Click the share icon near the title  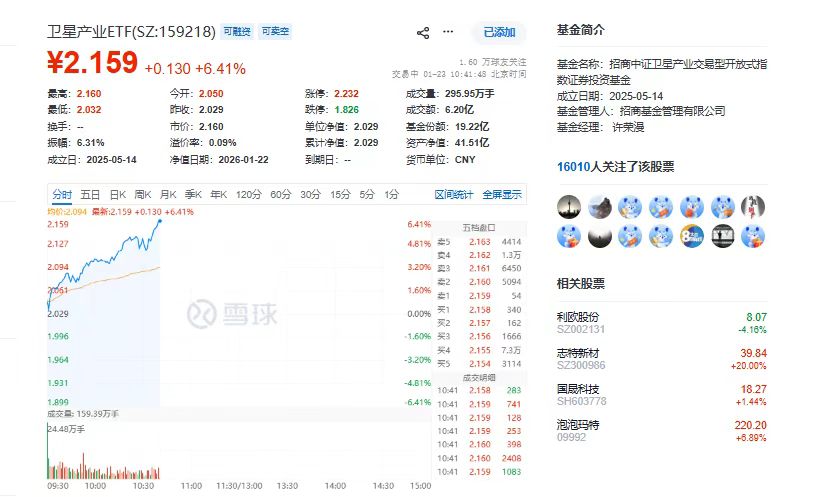(x=423, y=33)
